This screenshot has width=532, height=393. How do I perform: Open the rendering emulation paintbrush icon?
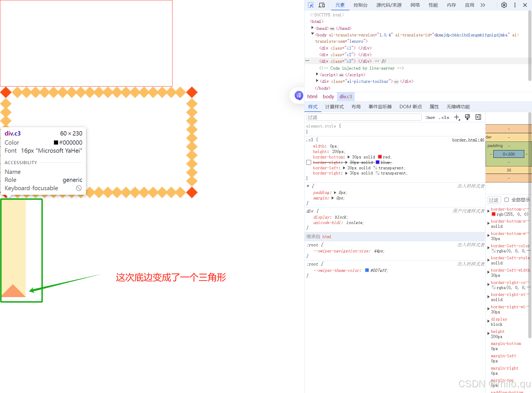tap(467, 117)
